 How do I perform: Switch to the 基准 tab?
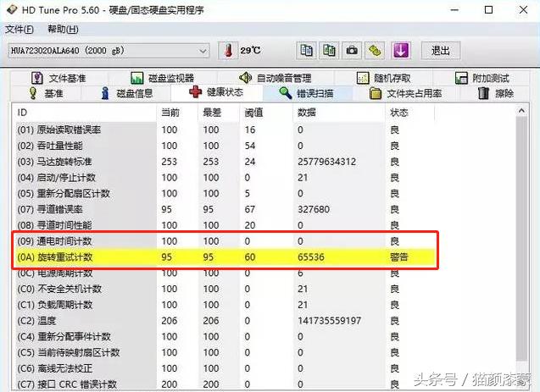[46, 93]
